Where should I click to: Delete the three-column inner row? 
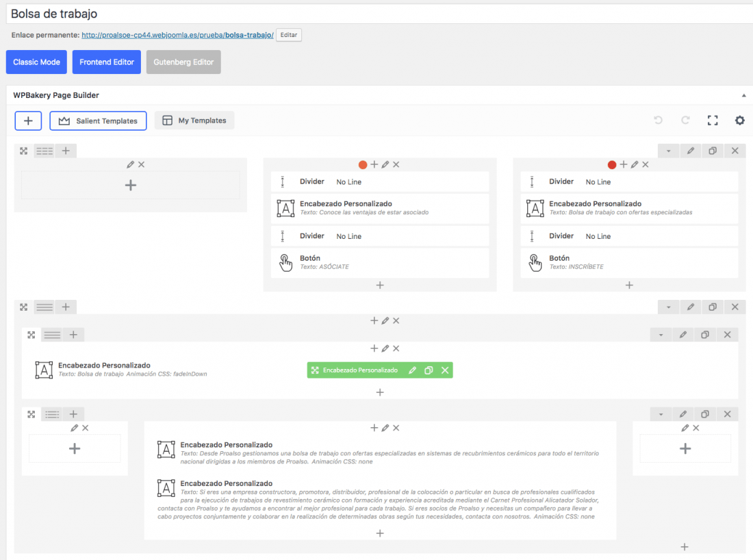click(727, 414)
